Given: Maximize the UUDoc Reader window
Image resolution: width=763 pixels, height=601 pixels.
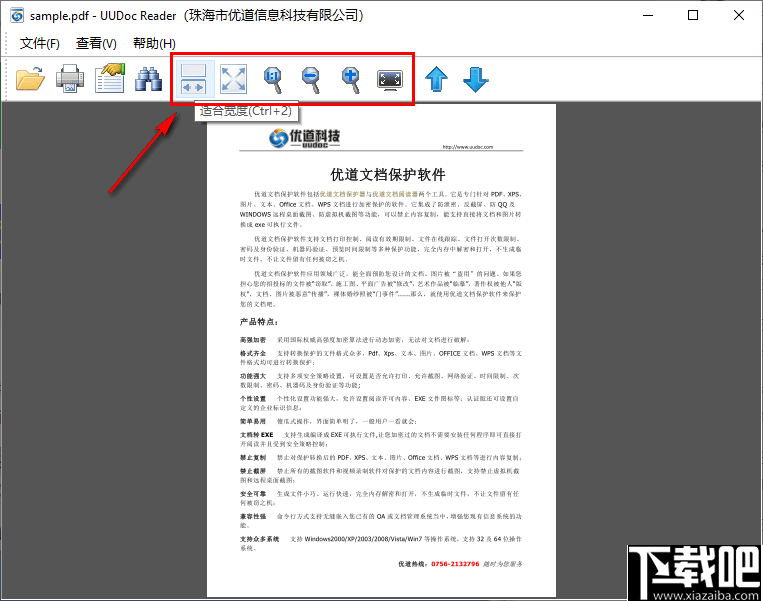Looking at the screenshot, I should coord(693,15).
